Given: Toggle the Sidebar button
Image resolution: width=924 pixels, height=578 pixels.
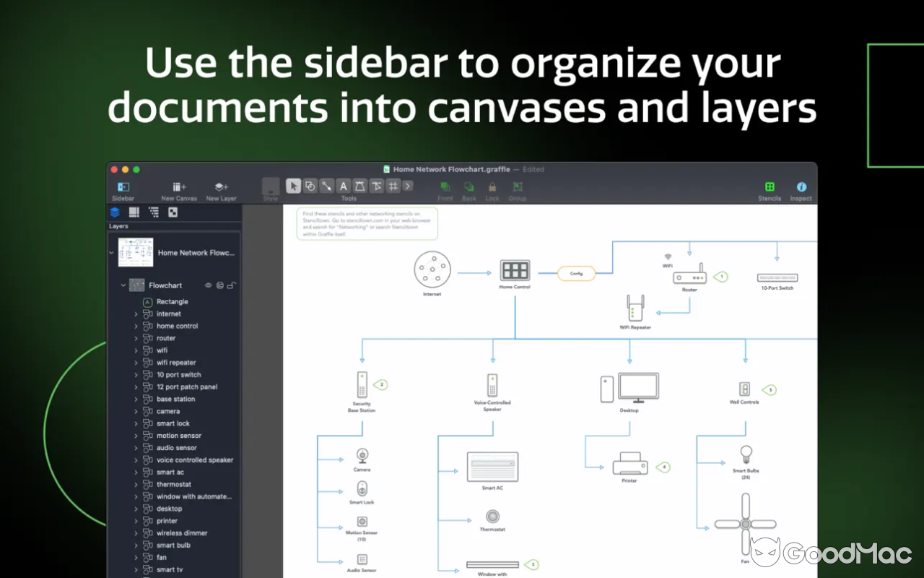Looking at the screenshot, I should coord(123,187).
